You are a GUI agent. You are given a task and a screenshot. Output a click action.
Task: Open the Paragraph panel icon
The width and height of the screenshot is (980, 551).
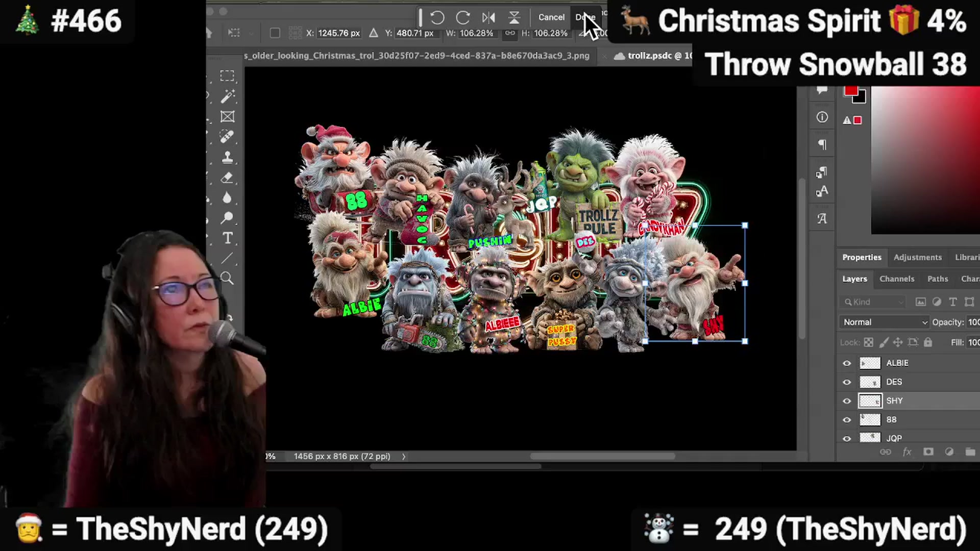pos(822,145)
